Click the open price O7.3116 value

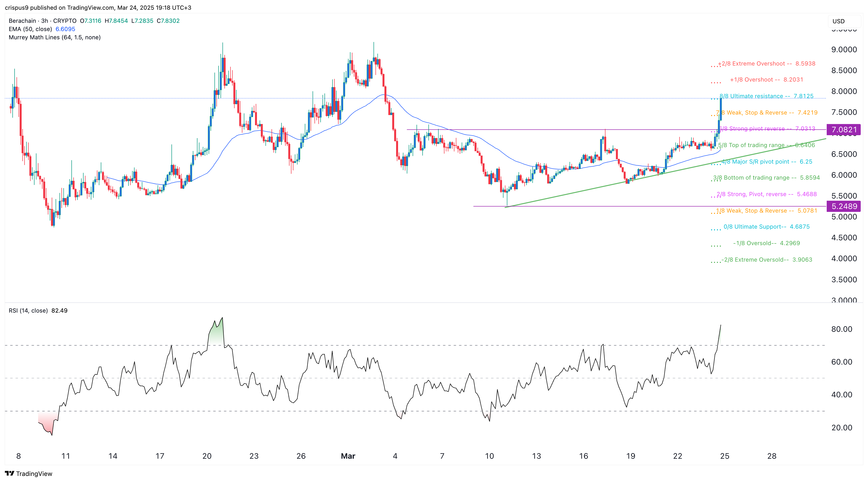(91, 21)
